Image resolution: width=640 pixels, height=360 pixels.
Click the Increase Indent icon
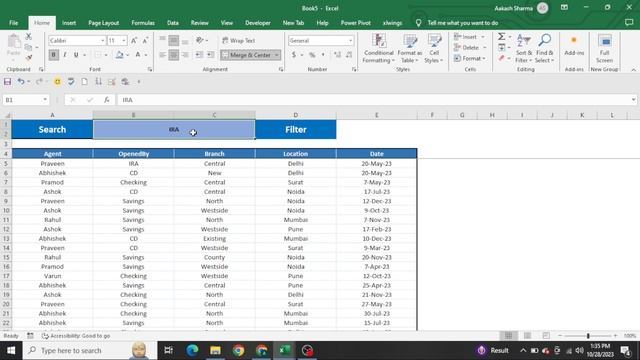pyautogui.click(x=211, y=55)
